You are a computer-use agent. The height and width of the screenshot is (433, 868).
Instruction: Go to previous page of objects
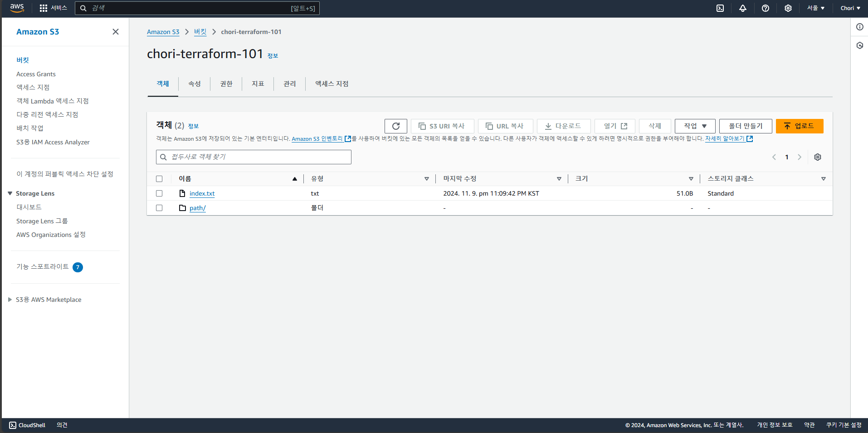tap(774, 157)
